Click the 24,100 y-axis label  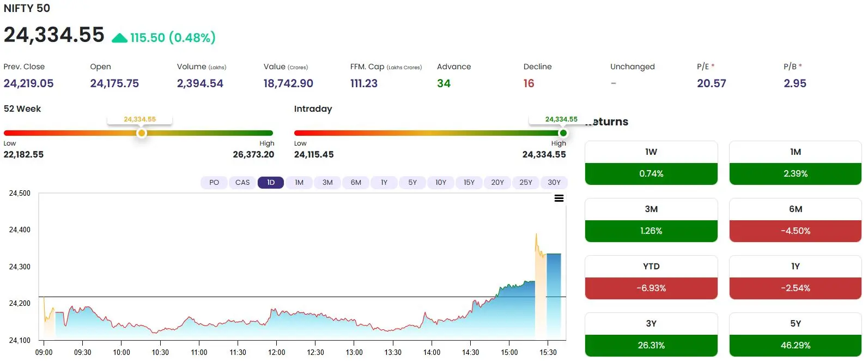pyautogui.click(x=20, y=340)
